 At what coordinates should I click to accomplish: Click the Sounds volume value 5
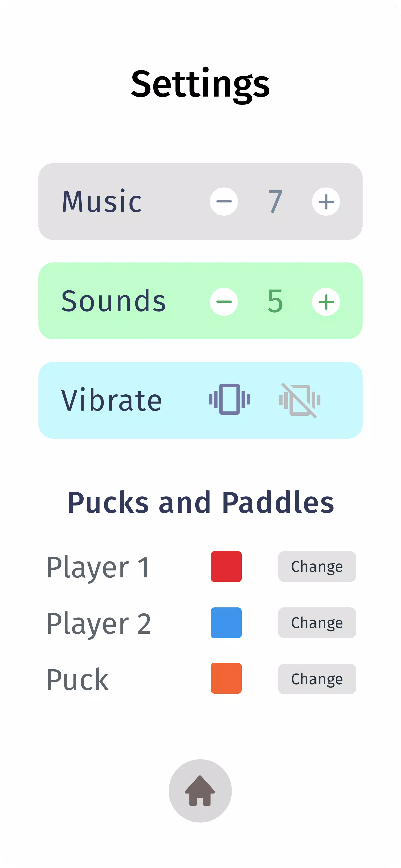[275, 301]
